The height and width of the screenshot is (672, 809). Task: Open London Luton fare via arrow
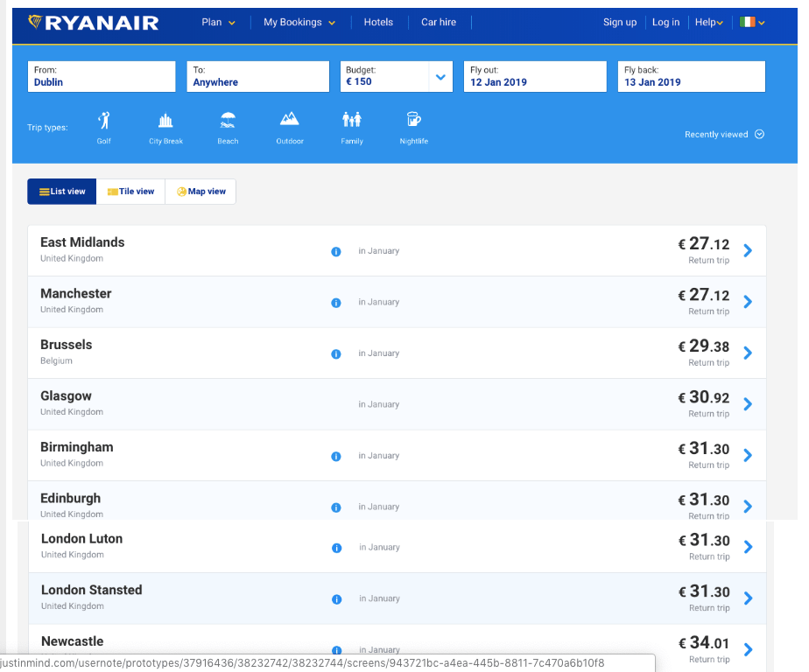point(748,547)
